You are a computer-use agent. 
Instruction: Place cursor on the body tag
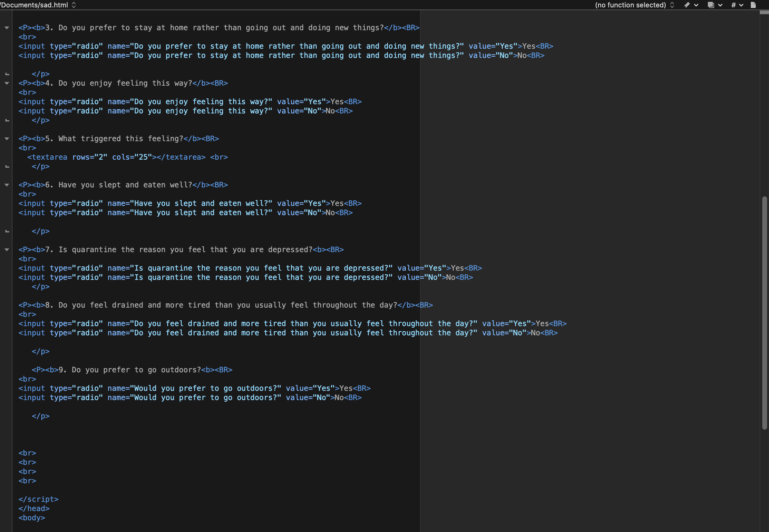[32, 518]
